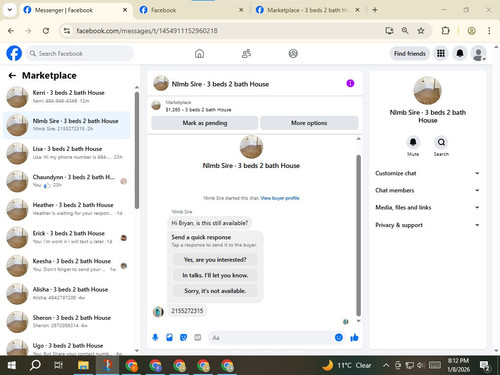Open the Alisha conversation

(x=67, y=293)
